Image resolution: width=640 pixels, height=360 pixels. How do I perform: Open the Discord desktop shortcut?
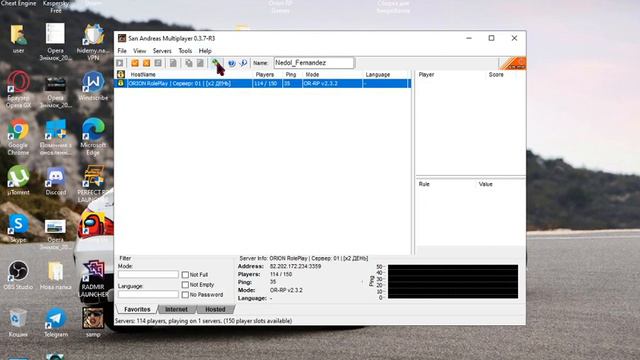coord(56,182)
